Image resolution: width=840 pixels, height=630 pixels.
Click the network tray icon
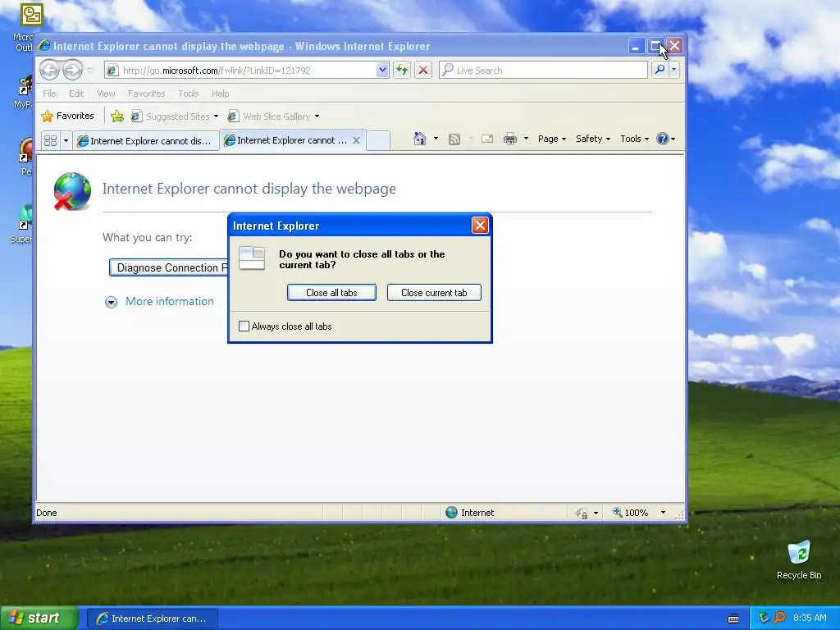point(764,618)
